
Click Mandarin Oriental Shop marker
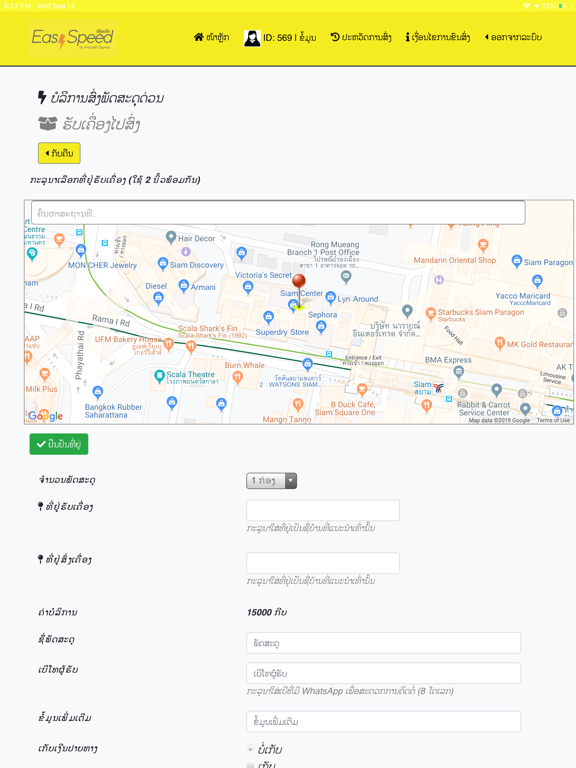(x=483, y=245)
